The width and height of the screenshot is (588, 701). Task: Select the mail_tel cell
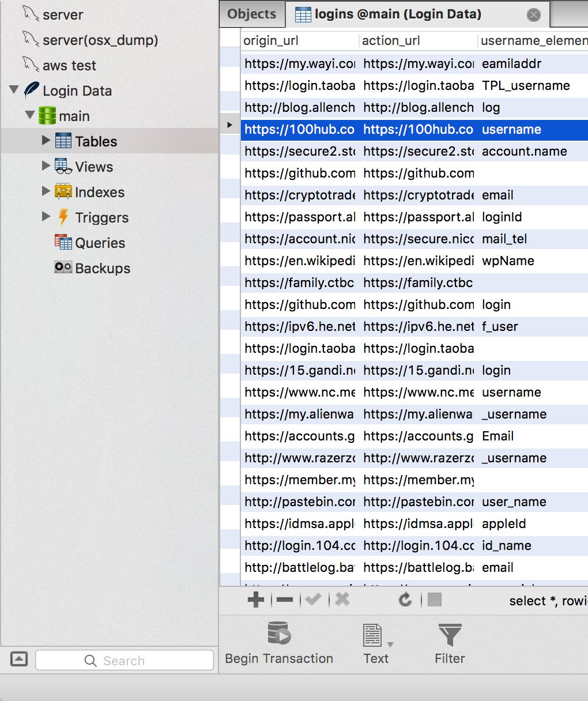(x=533, y=239)
